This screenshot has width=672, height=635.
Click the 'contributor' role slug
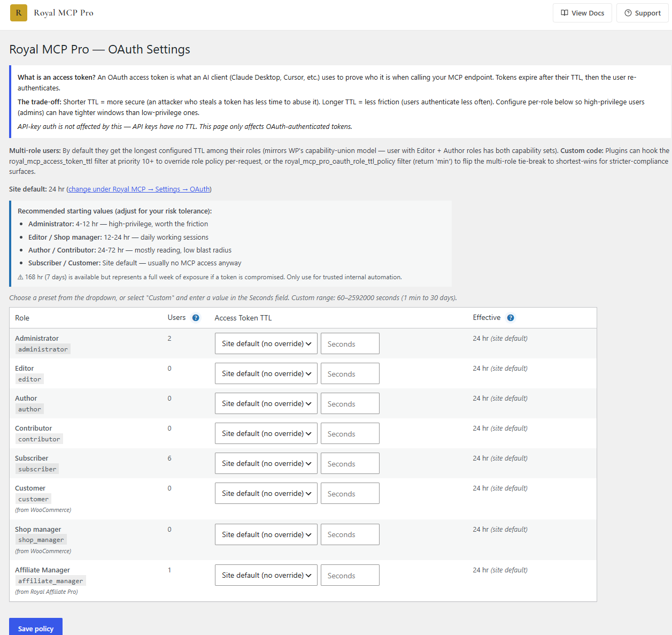(39, 439)
